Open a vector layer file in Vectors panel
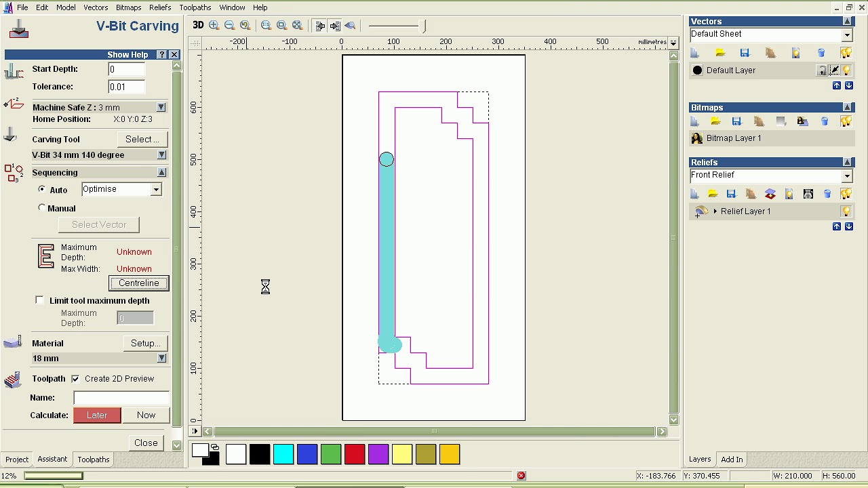The image size is (868, 488). [x=720, y=53]
